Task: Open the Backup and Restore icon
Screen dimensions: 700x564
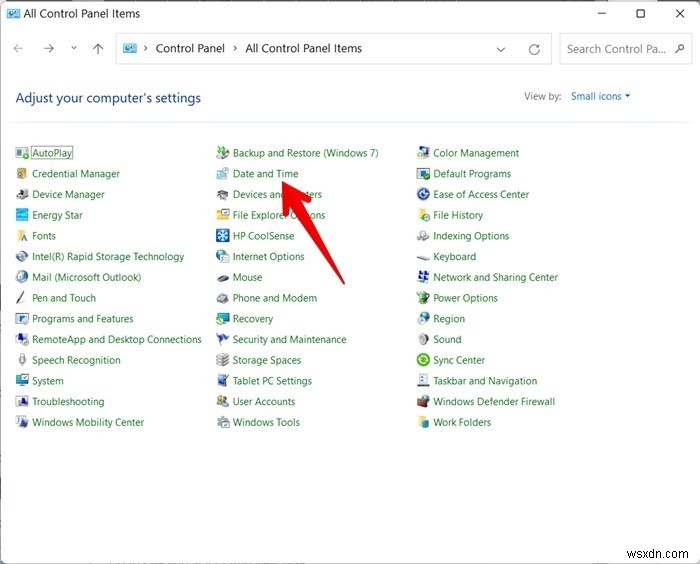Action: 222,153
